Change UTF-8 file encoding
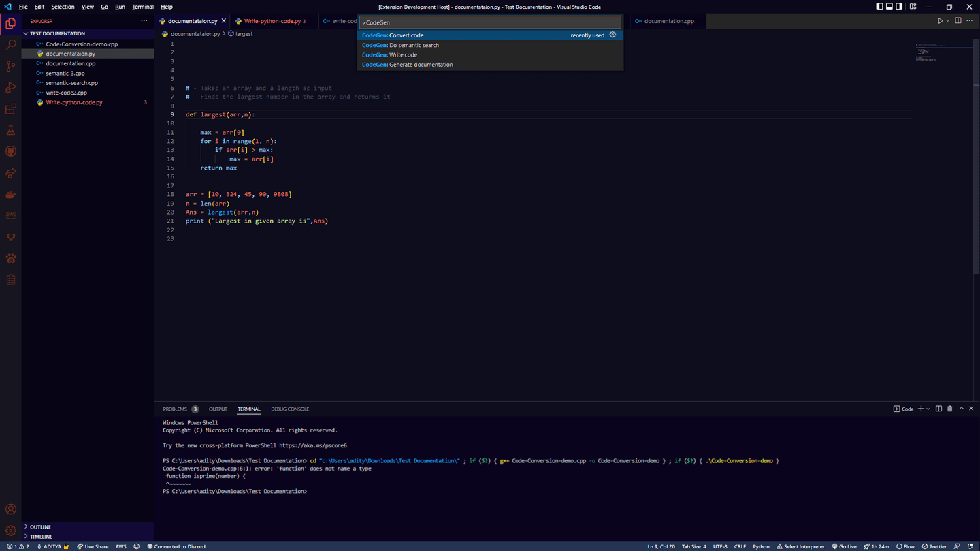980x551 pixels. click(720, 546)
